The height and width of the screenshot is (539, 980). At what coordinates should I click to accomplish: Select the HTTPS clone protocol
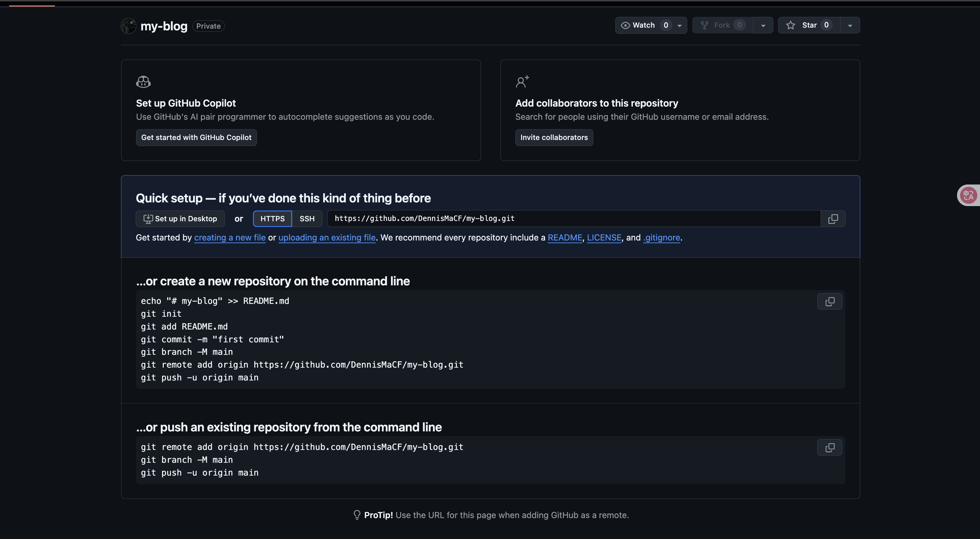pyautogui.click(x=273, y=219)
